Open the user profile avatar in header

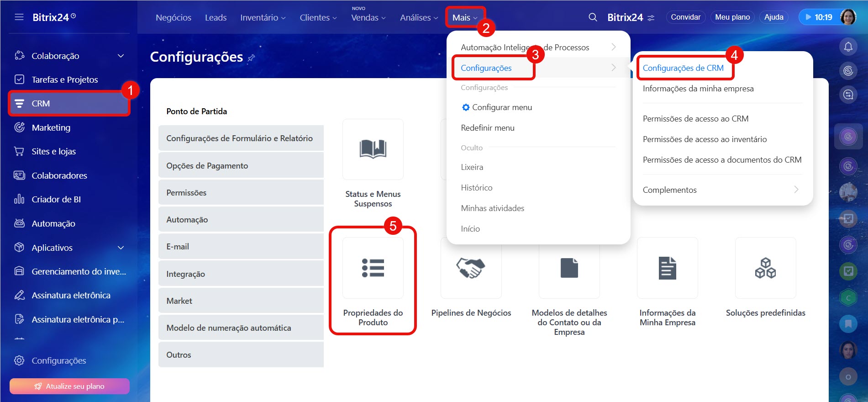848,17
